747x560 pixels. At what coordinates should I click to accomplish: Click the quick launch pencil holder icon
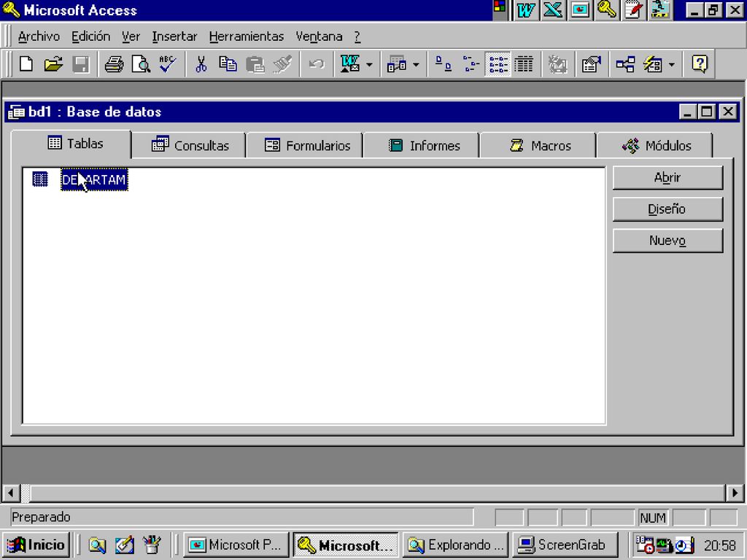coord(152,545)
